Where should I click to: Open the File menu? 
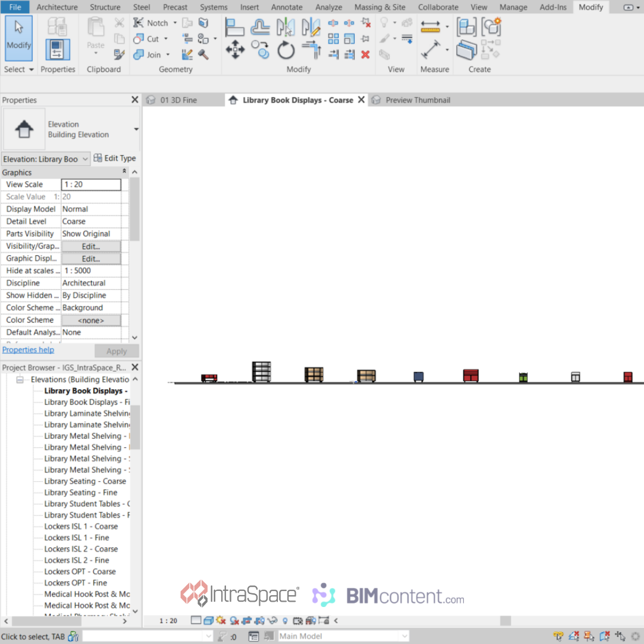(15, 7)
